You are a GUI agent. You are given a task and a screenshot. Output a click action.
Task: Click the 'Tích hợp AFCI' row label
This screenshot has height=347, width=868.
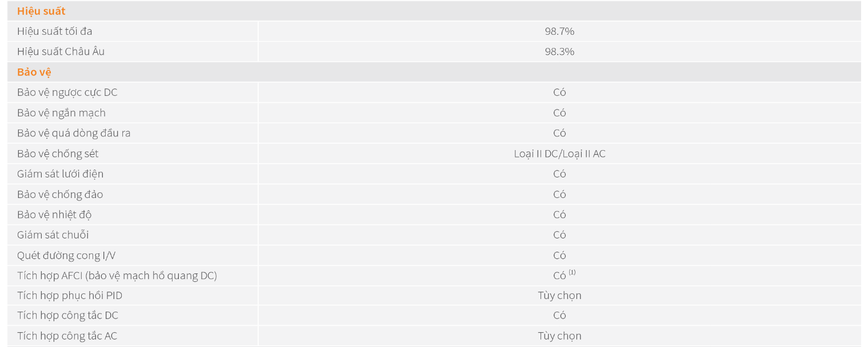[117, 276]
